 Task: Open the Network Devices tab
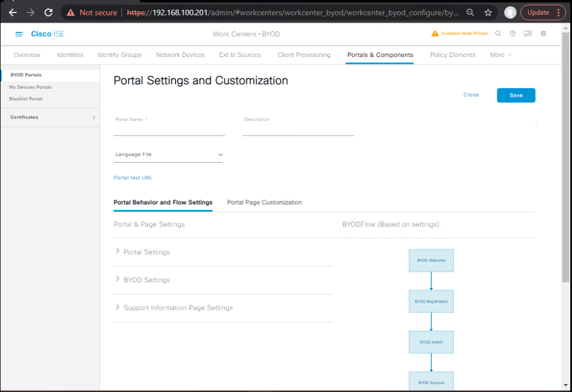tap(180, 55)
